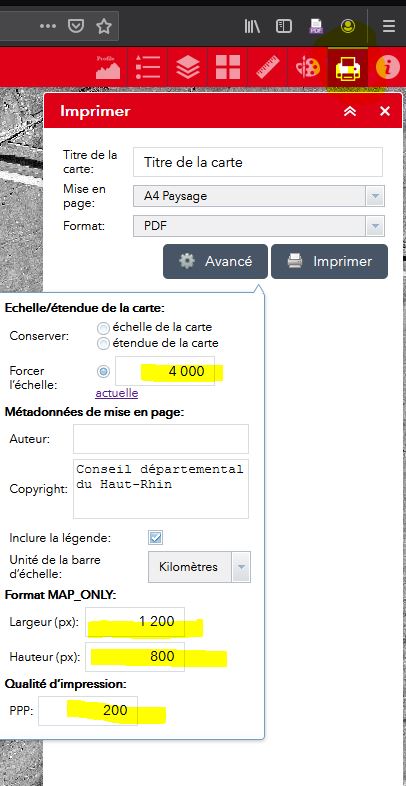406x786 pixels.
Task: Click the Avancé button
Action: (215, 261)
